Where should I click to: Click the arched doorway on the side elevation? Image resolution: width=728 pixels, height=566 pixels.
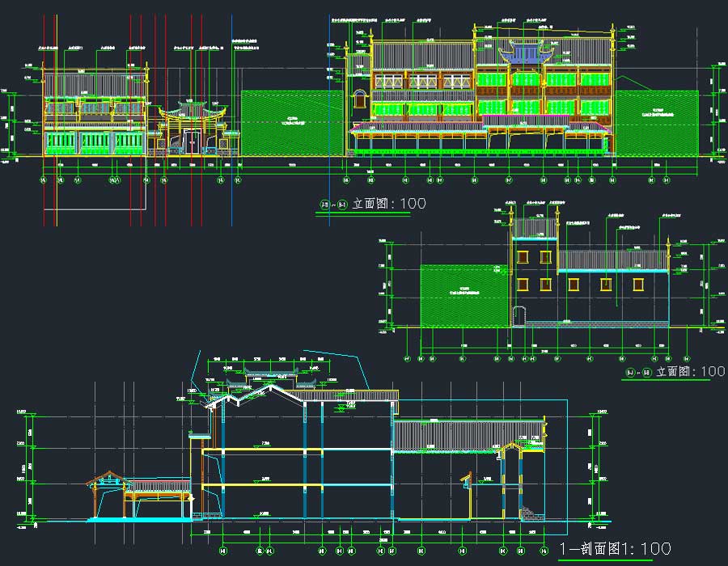[x=518, y=315]
